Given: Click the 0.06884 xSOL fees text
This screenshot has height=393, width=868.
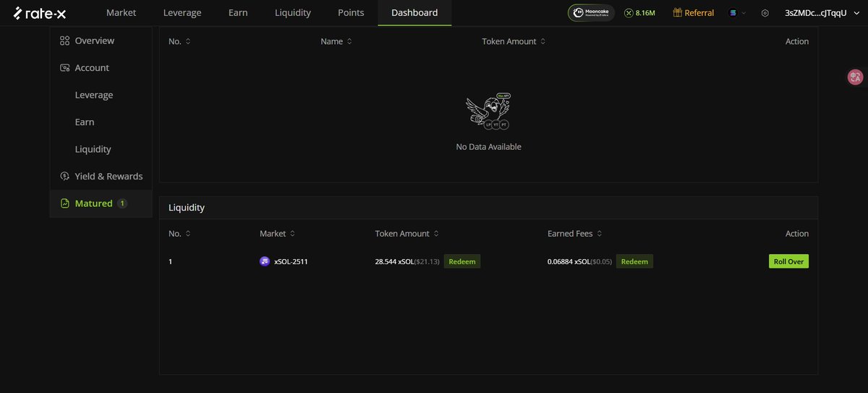Looking at the screenshot, I should 568,261.
